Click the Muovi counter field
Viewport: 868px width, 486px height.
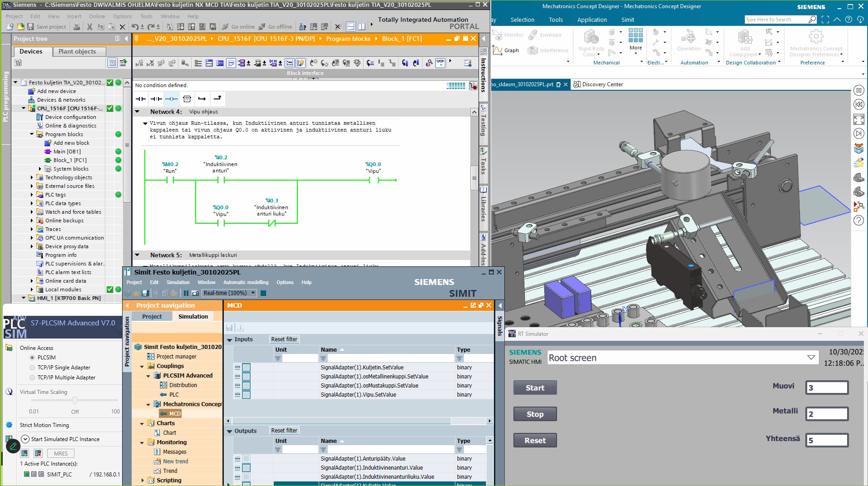[x=826, y=388]
